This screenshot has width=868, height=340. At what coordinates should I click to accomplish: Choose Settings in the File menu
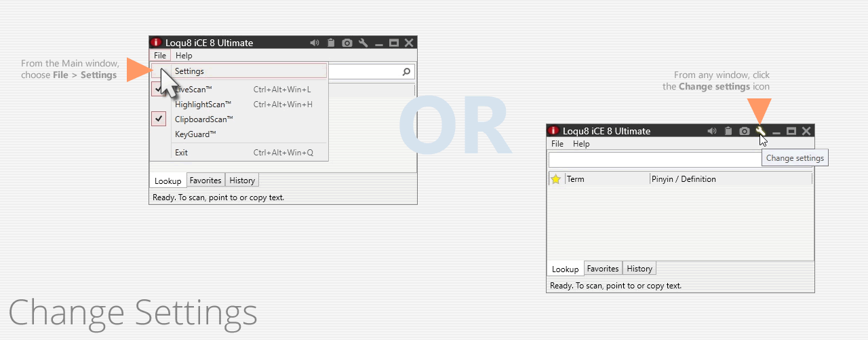[x=239, y=71]
